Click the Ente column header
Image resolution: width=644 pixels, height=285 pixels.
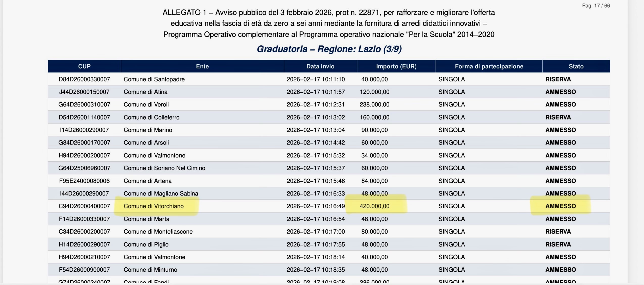pos(202,66)
